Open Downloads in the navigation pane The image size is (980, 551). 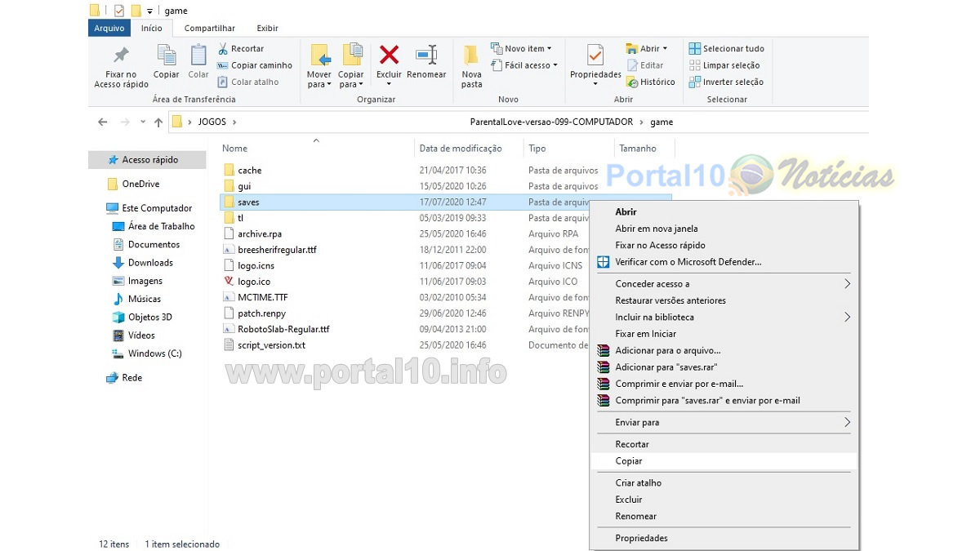[150, 263]
